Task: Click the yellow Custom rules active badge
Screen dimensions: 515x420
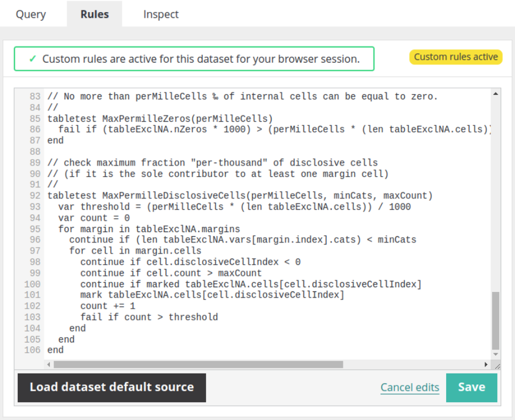Action: click(x=455, y=57)
